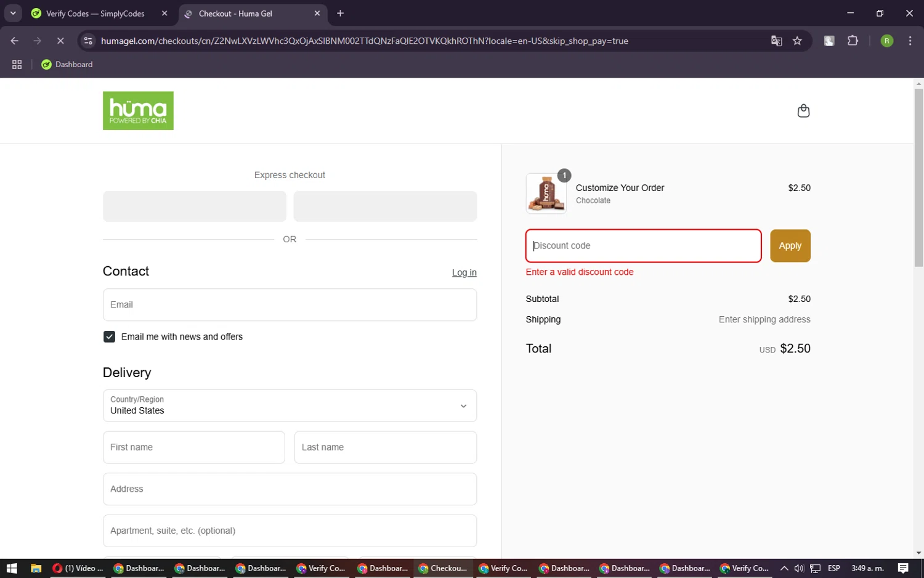Screen dimensions: 924x578
Task: Click the Huma Powered by Chia logo
Action: pos(138,111)
